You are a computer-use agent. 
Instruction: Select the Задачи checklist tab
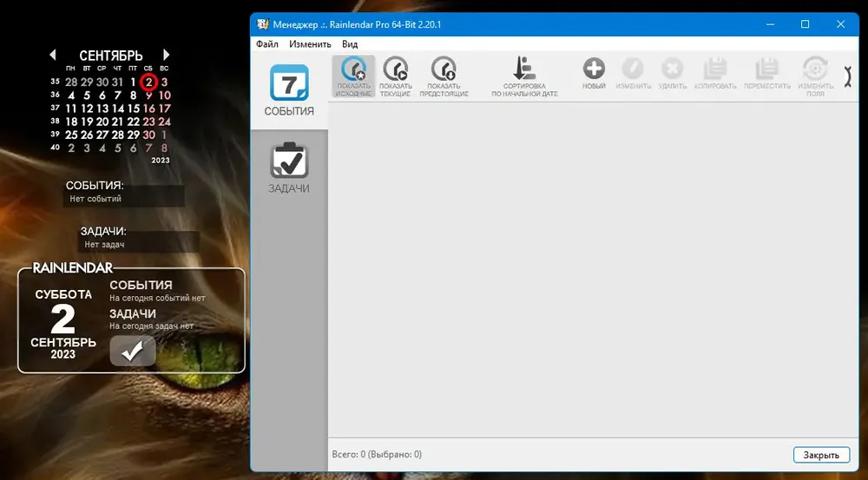(x=289, y=168)
